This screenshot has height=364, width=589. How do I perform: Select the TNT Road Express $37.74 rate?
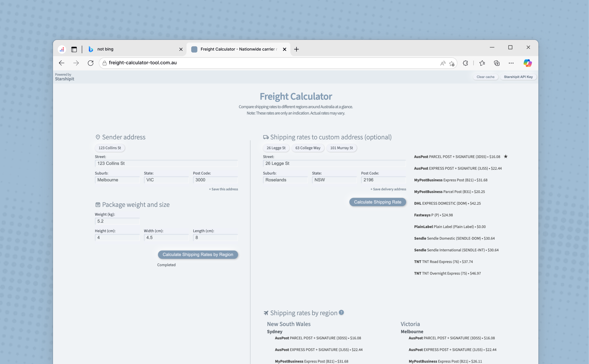click(443, 262)
